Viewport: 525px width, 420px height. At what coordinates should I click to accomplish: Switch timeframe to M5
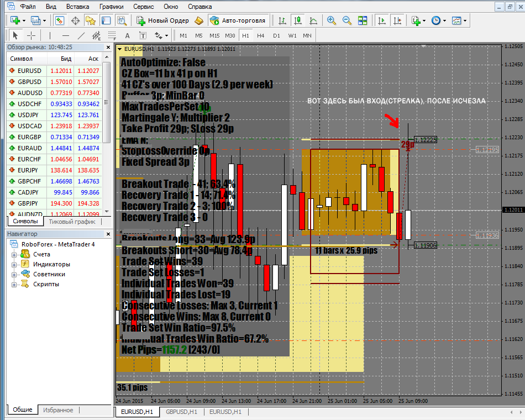[199, 35]
